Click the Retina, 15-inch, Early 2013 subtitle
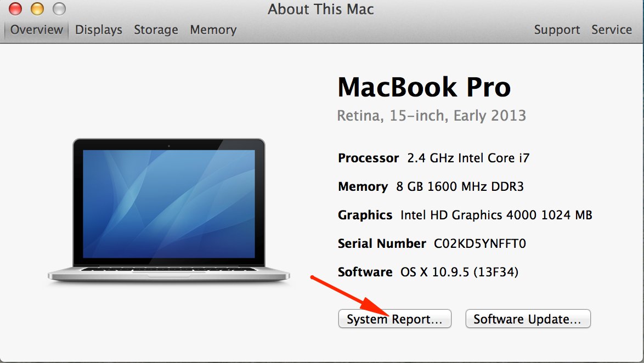This screenshot has height=363, width=644. tap(431, 116)
